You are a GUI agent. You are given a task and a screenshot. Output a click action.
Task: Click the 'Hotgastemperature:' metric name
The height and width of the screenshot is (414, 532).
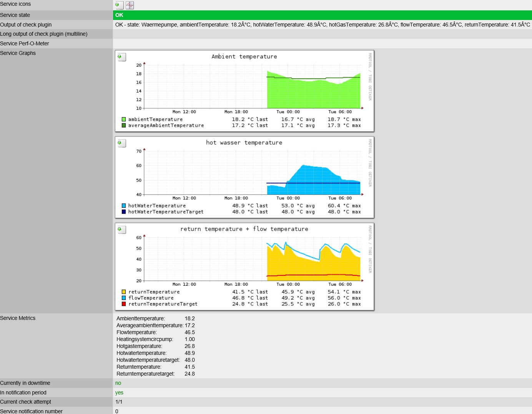(139, 346)
